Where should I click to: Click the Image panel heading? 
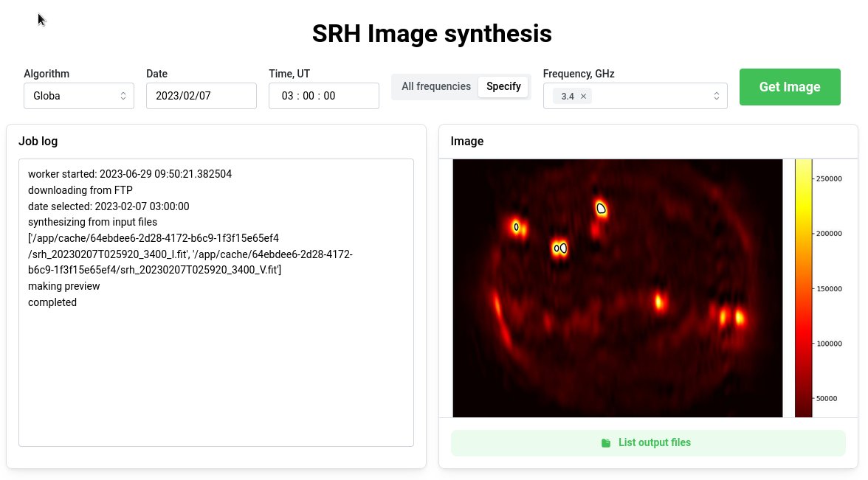pos(466,141)
